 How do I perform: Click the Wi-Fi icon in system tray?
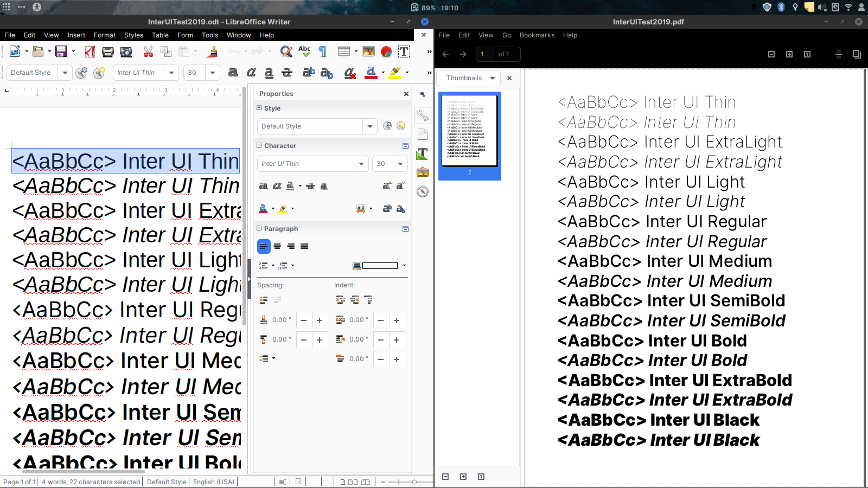pos(848,7)
